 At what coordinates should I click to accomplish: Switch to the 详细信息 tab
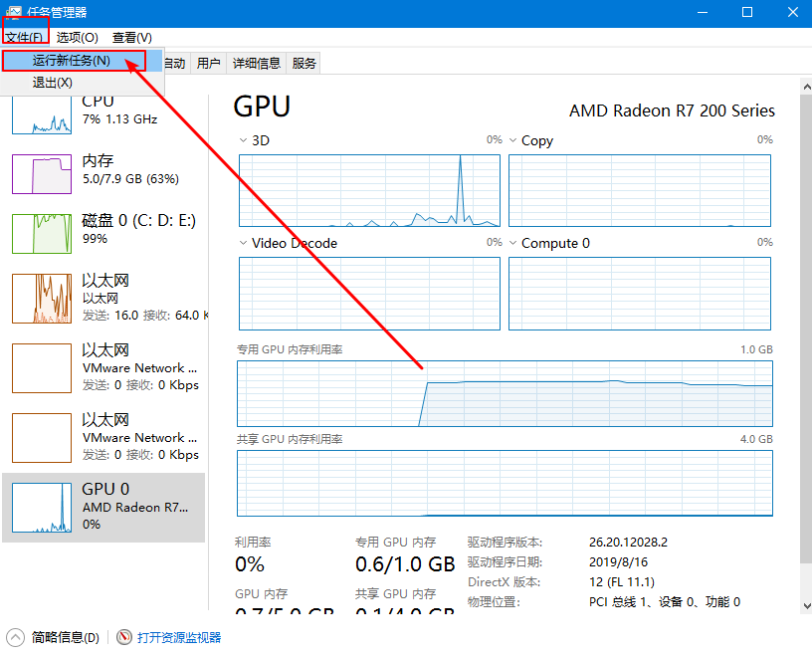tap(256, 64)
